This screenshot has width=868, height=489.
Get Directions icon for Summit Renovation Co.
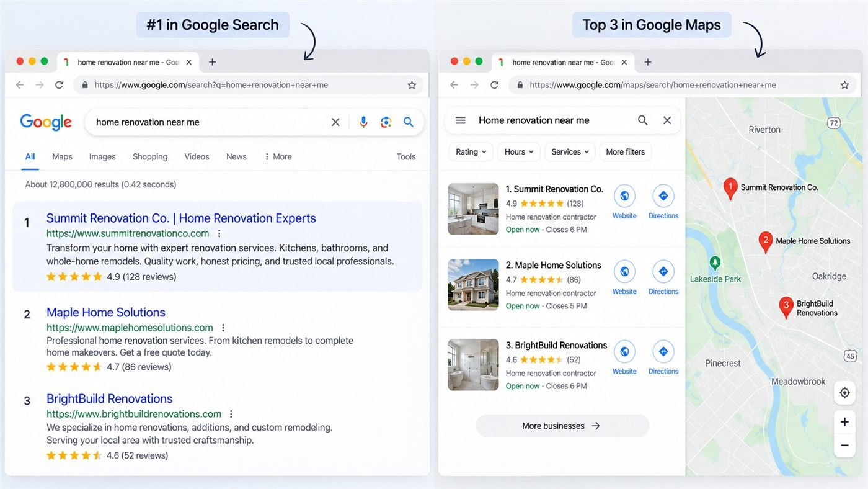(x=663, y=196)
